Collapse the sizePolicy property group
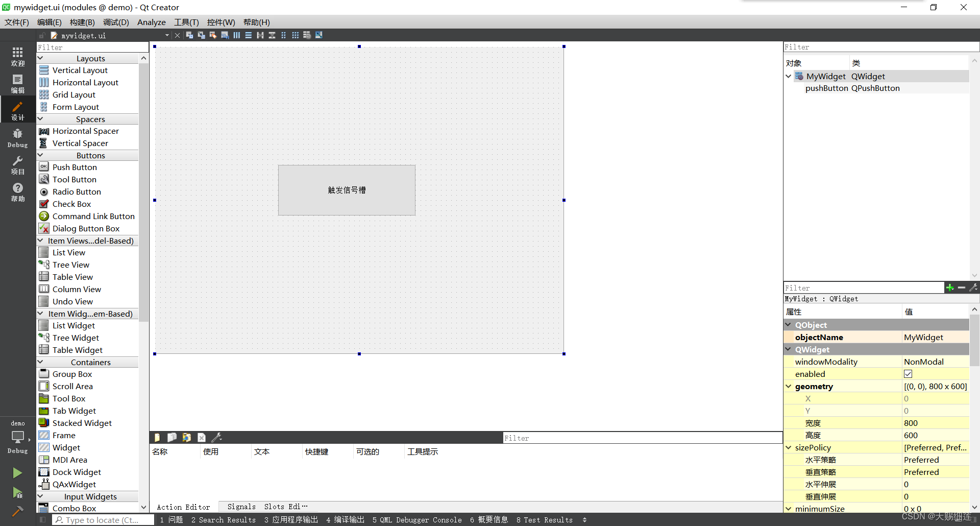Image resolution: width=980 pixels, height=526 pixels. coord(789,447)
